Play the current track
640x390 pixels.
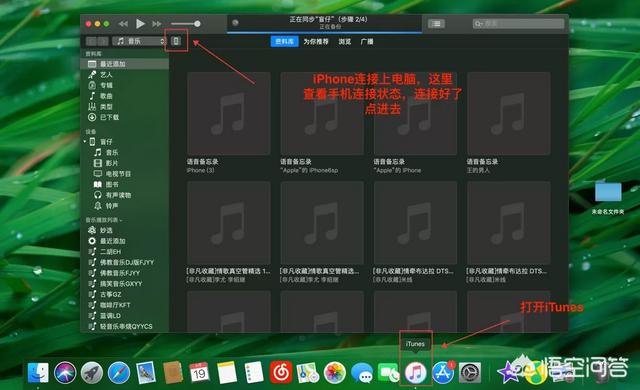(140, 24)
